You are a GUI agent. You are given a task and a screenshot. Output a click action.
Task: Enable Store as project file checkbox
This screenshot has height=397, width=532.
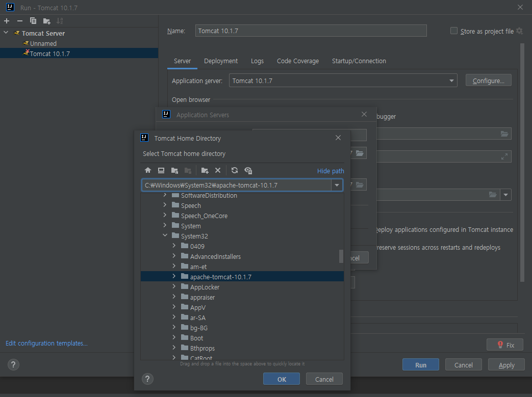(453, 31)
